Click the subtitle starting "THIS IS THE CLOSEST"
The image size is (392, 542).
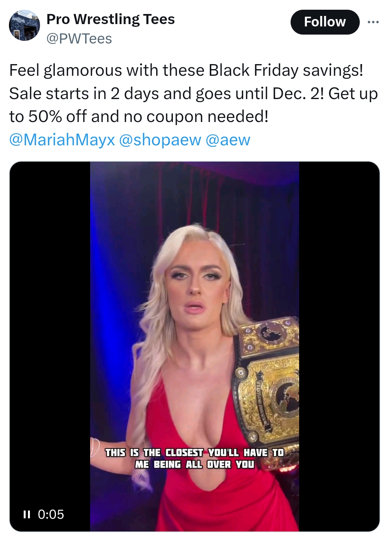(195, 453)
